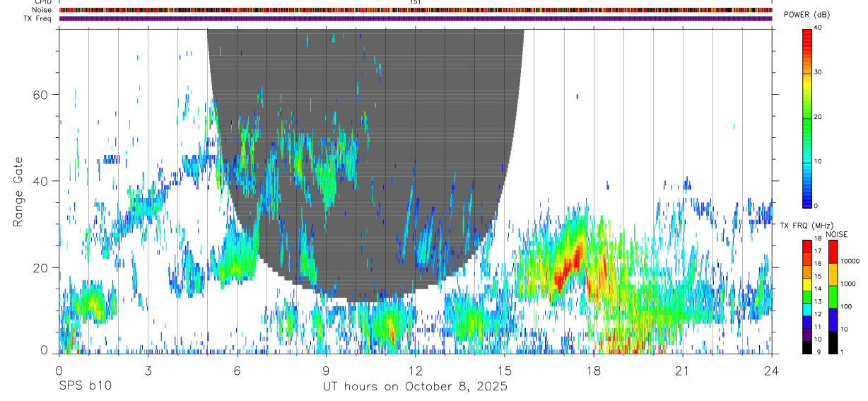Click the red high-power echo near 17 UT
868x401 pixels.
(x=570, y=265)
